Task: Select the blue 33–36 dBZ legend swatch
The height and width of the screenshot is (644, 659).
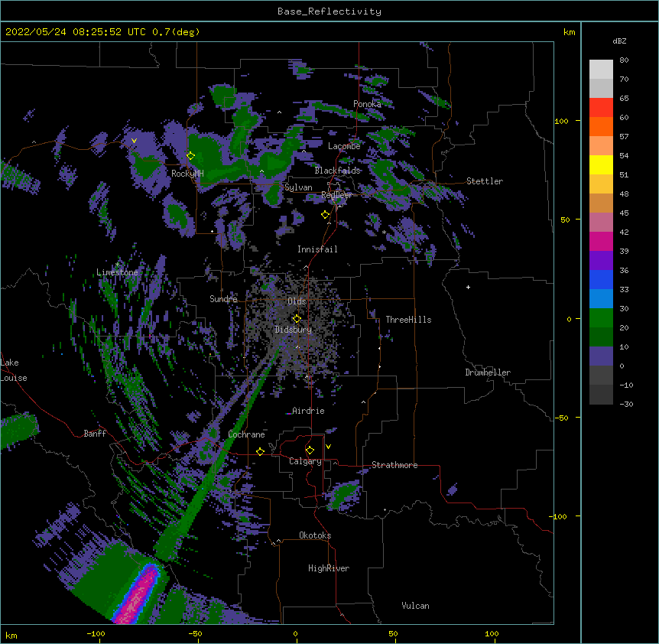Action: 601,279
